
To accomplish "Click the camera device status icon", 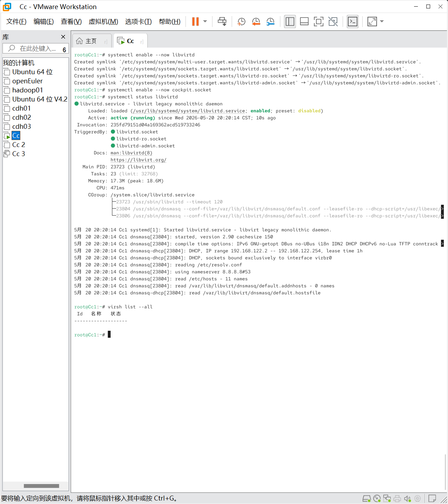I will click(418, 498).
